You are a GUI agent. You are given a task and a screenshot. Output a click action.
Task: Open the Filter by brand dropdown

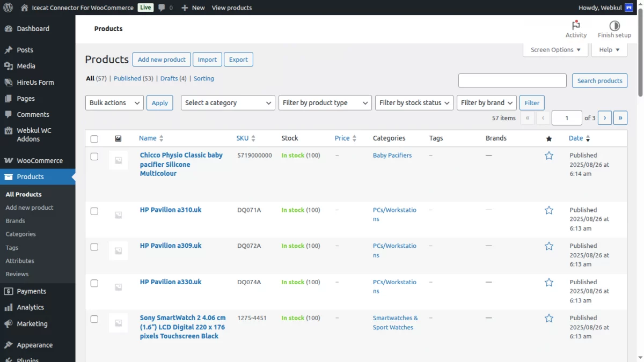pos(486,102)
